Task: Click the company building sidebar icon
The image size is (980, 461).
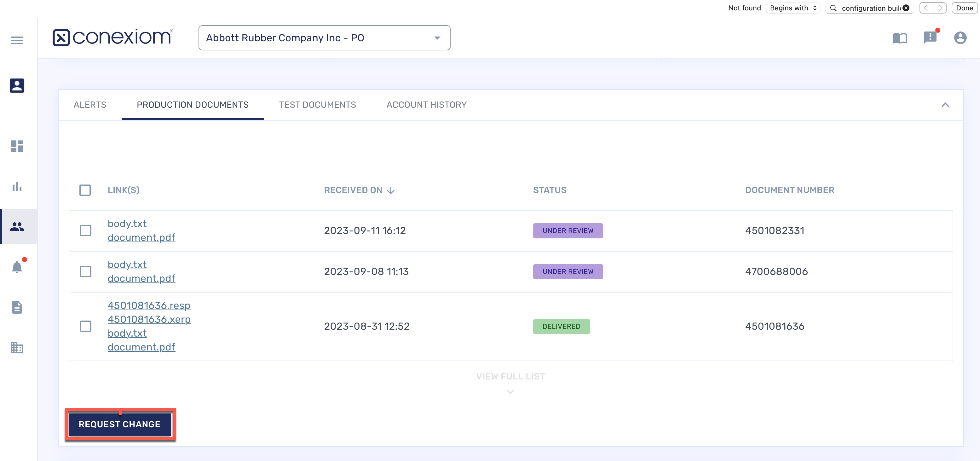Action: (x=17, y=347)
